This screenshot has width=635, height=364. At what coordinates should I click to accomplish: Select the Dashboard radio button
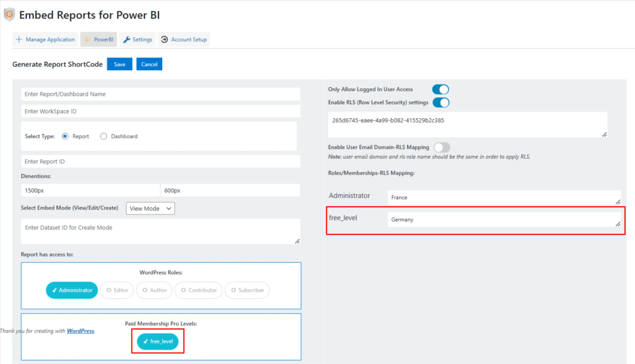coord(104,136)
